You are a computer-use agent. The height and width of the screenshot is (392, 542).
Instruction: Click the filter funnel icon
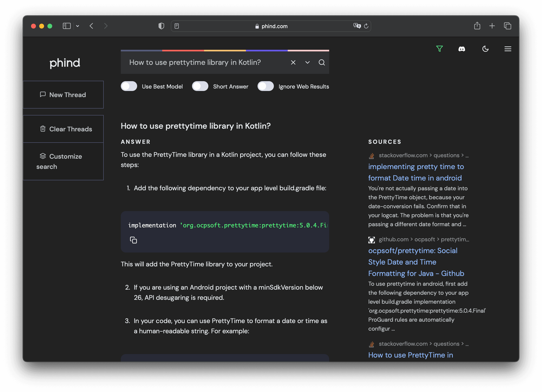(x=439, y=49)
